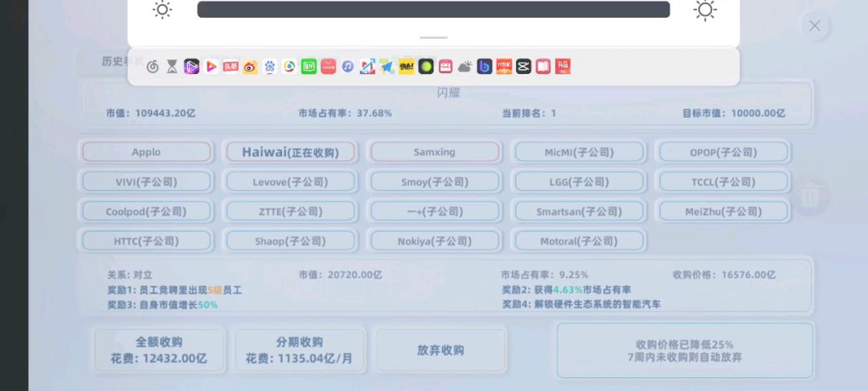The image size is (868, 391).
Task: Open the blue music note app icon
Action: [348, 67]
